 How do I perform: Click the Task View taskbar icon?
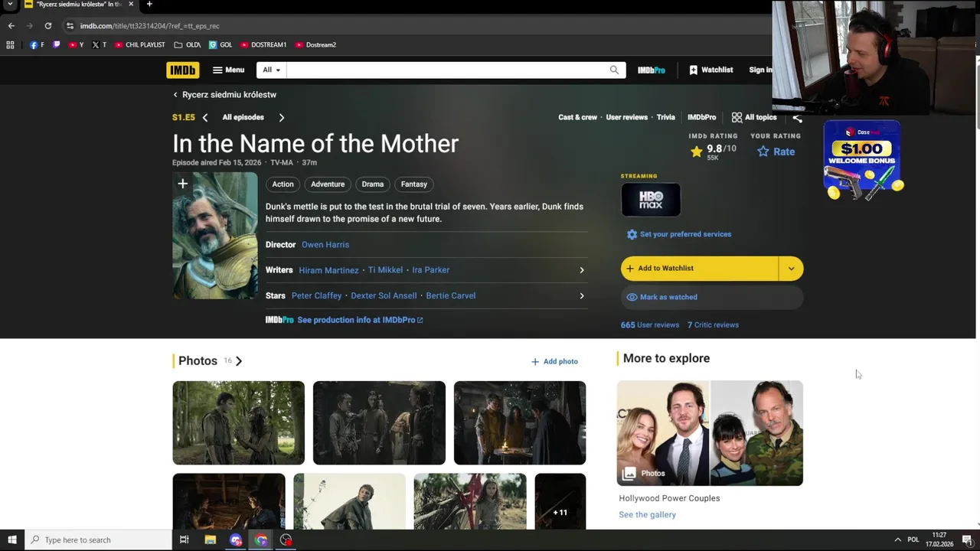pyautogui.click(x=184, y=540)
